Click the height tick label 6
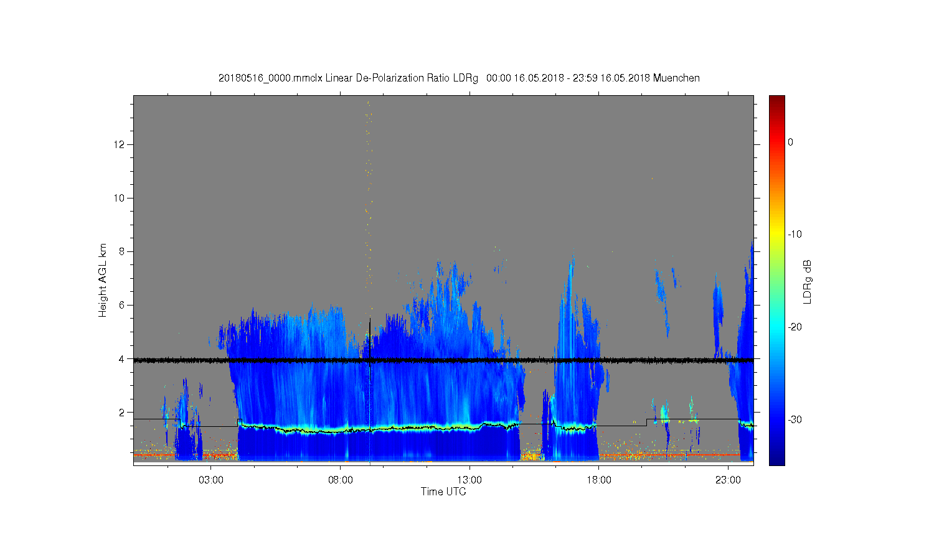The image size is (934, 560). (x=122, y=305)
